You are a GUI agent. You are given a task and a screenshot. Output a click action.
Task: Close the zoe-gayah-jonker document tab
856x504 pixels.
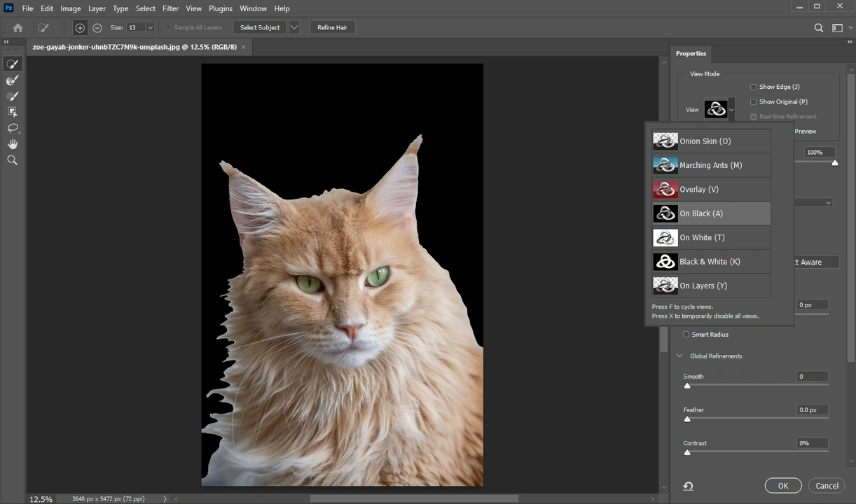[x=244, y=47]
